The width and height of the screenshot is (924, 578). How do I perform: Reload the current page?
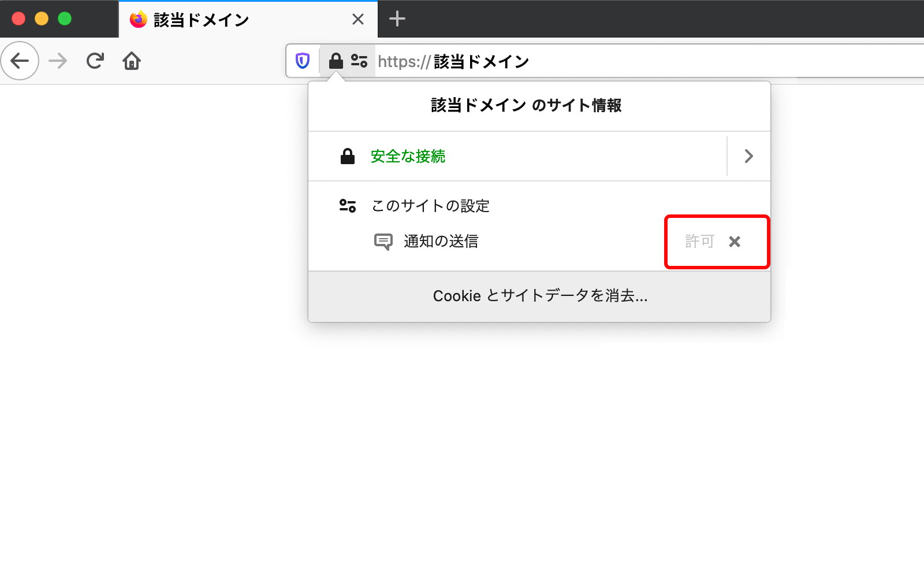95,61
